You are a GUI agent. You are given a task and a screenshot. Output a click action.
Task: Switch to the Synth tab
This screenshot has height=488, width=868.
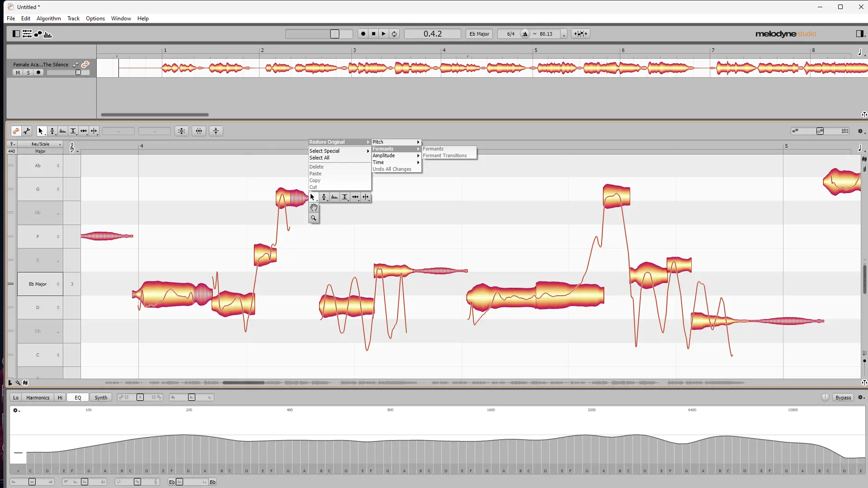point(101,398)
